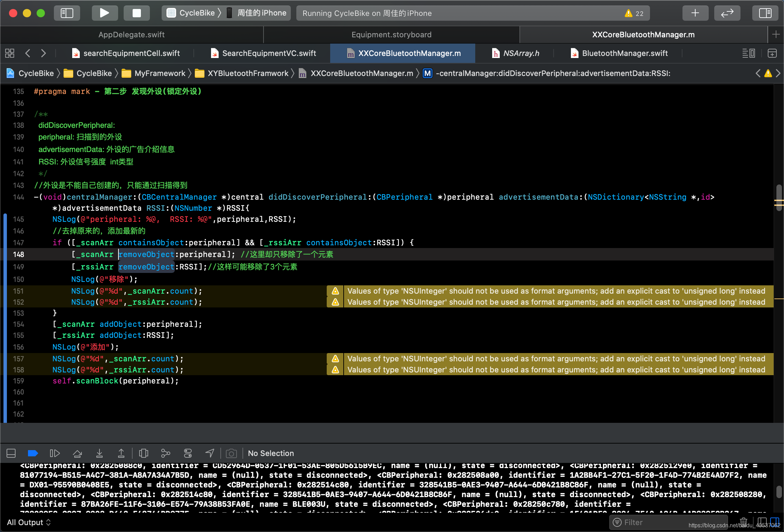The width and height of the screenshot is (784, 532).
Task: Click line number 144 in the gutter
Action: coord(19,197)
